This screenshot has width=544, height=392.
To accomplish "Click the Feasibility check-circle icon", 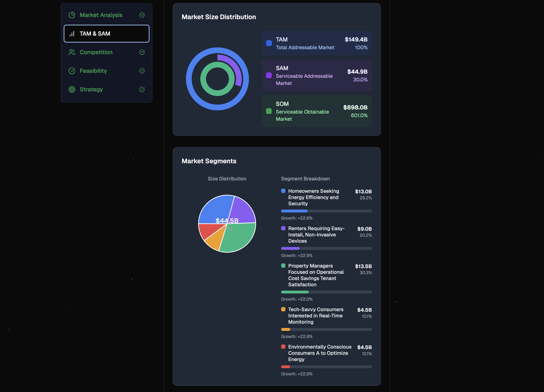I will point(72,71).
